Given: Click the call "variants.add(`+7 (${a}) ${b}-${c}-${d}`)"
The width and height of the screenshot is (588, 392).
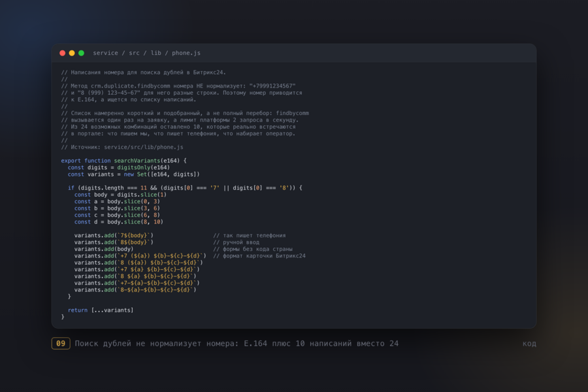Looking at the screenshot, I should pyautogui.click(x=140, y=255).
